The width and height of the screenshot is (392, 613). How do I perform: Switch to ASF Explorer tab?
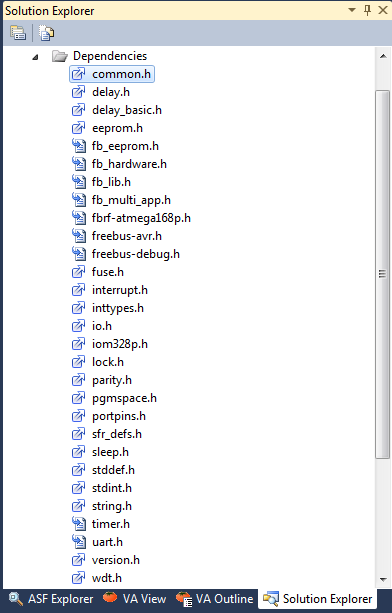click(51, 599)
